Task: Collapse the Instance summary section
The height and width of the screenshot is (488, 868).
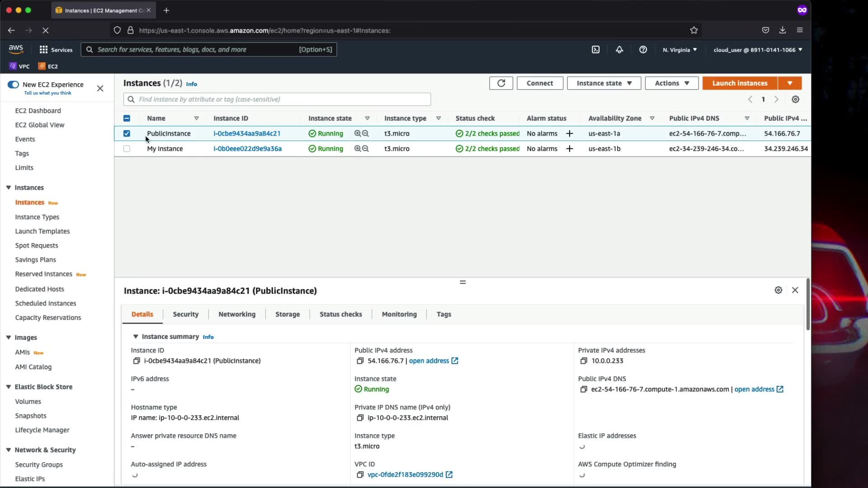Action: click(x=135, y=337)
